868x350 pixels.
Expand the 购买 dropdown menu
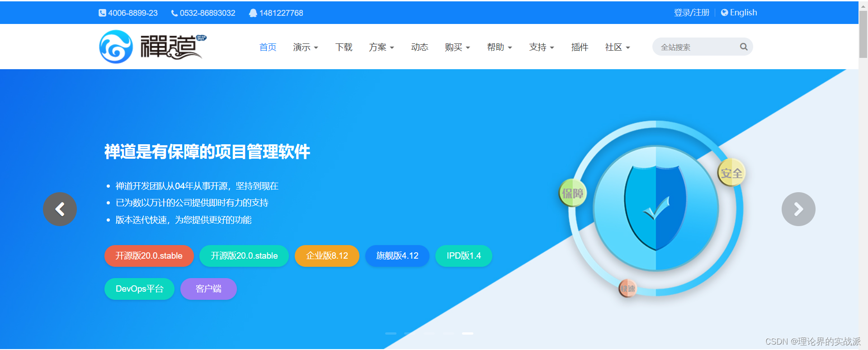click(458, 47)
